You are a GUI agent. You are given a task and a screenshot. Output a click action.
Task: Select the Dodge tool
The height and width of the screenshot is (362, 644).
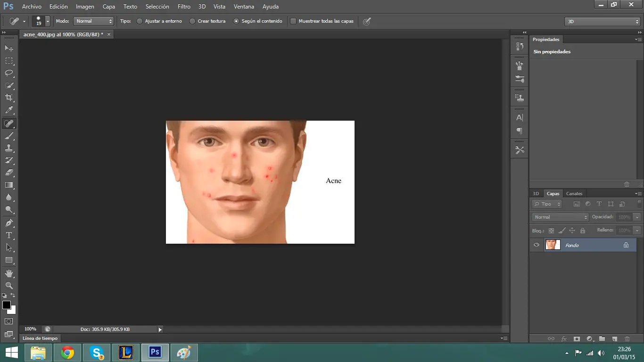tap(9, 210)
